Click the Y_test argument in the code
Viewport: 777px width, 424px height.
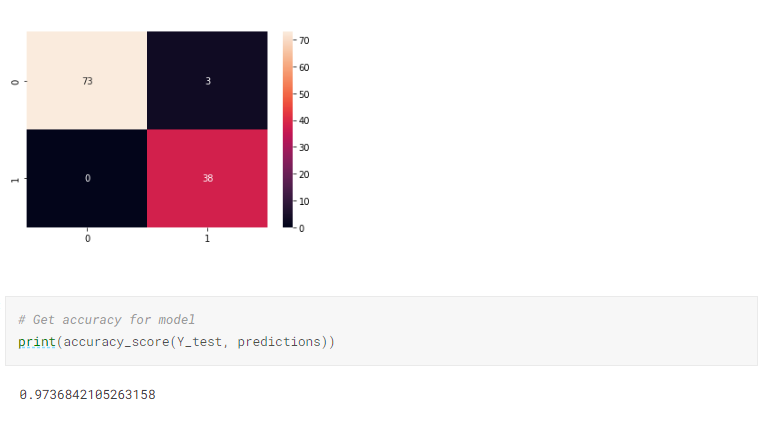click(194, 342)
